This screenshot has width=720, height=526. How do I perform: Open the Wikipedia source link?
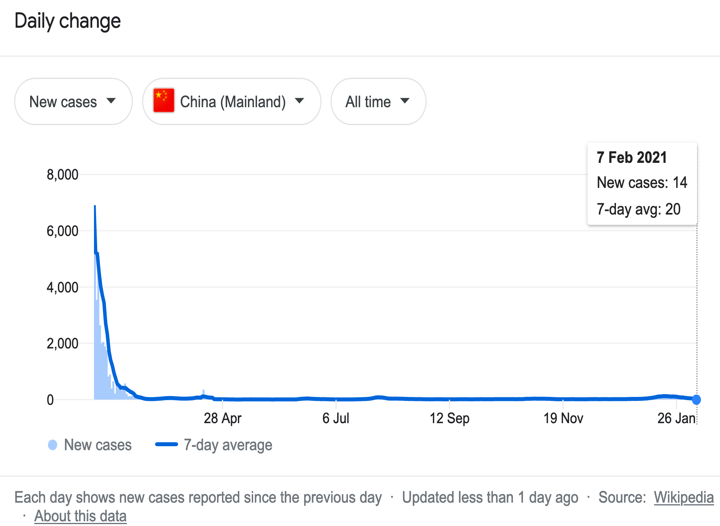(683, 498)
